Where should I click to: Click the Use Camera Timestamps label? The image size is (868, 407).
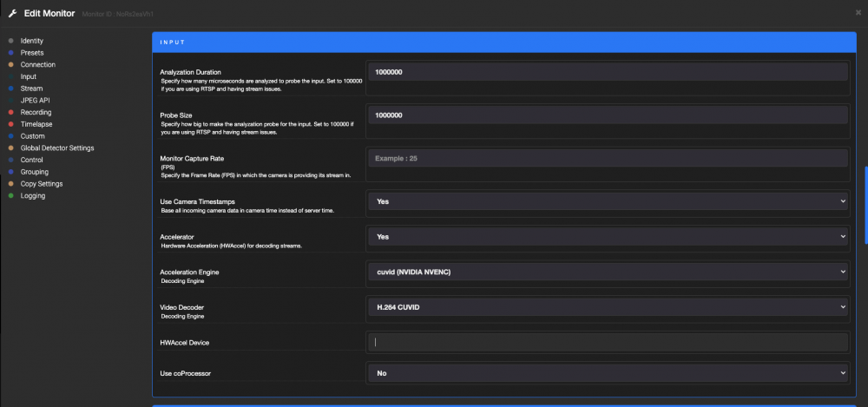(196, 201)
